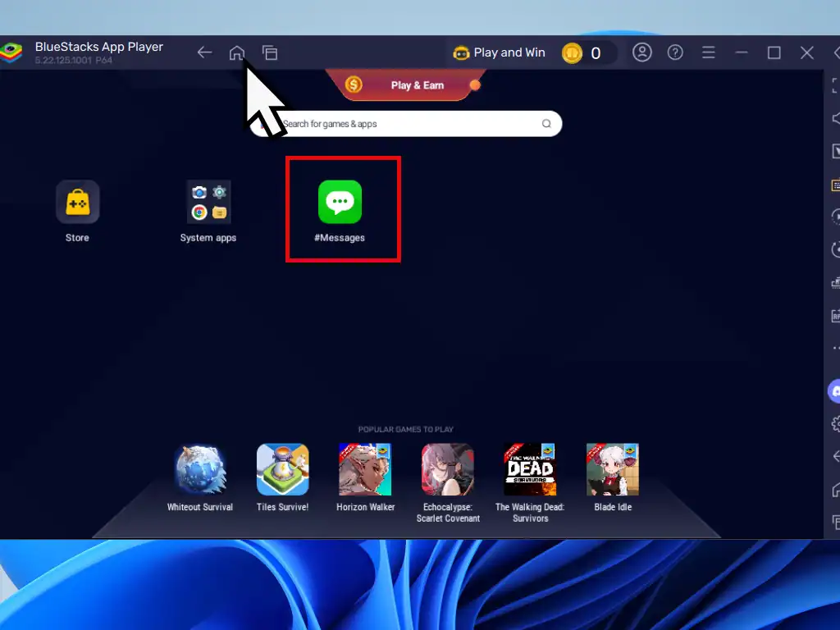Click the magnifier icon in search bar

click(546, 124)
